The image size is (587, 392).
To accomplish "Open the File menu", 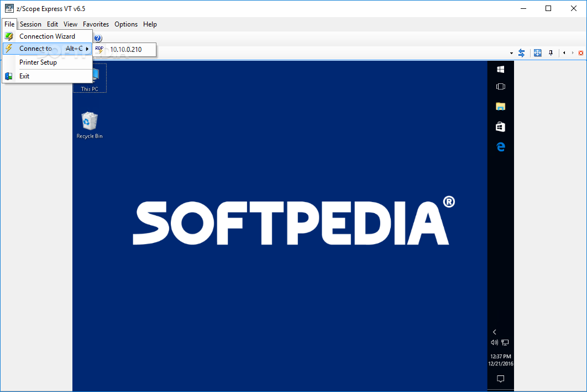I will pos(9,24).
